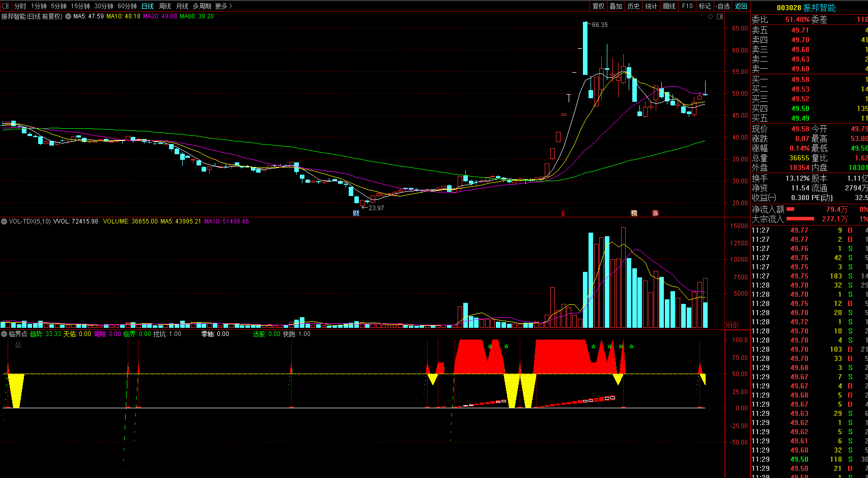Viewport: 868px width, 478px height.
Task: Select the 日线 daily chart tab
Action: [148, 6]
